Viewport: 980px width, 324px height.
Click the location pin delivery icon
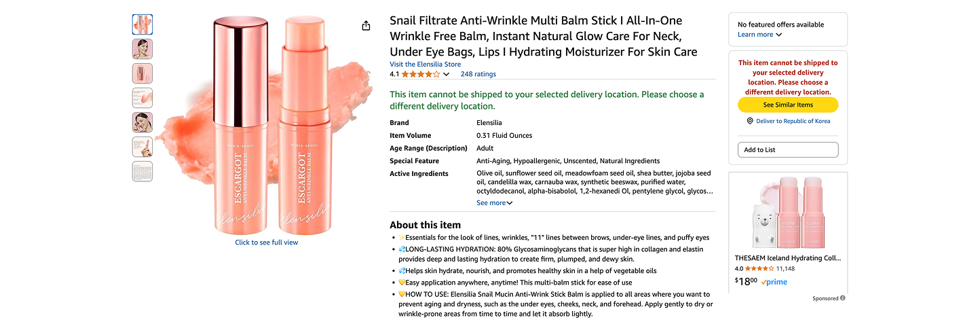(750, 121)
